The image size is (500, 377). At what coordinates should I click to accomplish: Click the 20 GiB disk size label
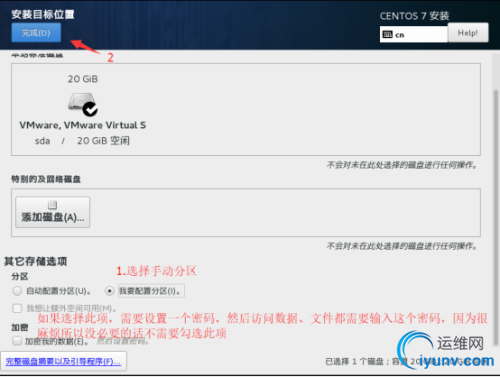83,79
